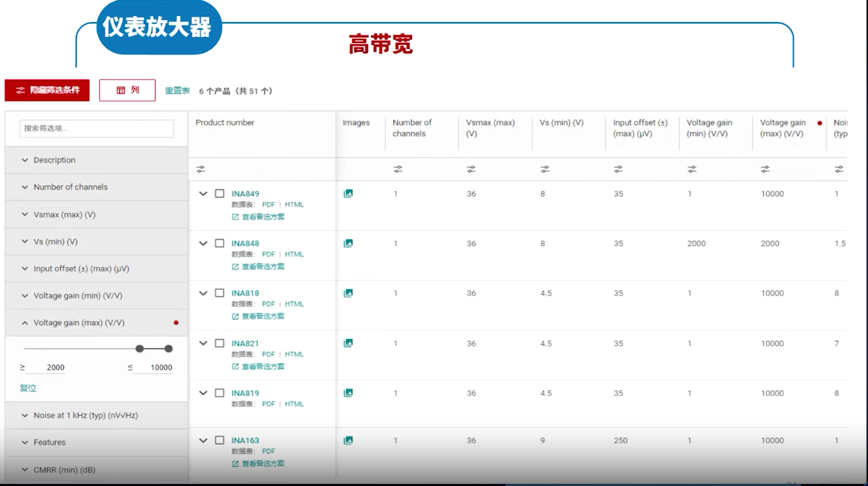The width and height of the screenshot is (868, 486).
Task: Click filter icon under Noise column
Action: pyautogui.click(x=838, y=169)
